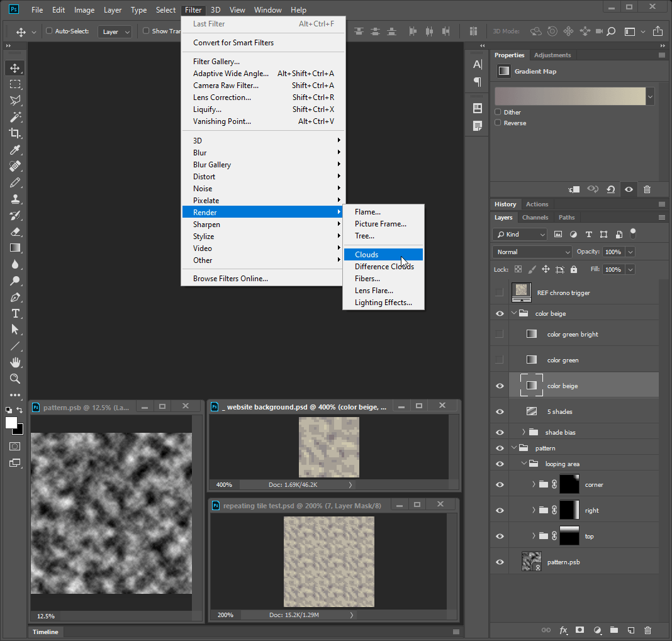Expand the shade bias group
Viewport: 672px width, 641px height.
click(524, 432)
